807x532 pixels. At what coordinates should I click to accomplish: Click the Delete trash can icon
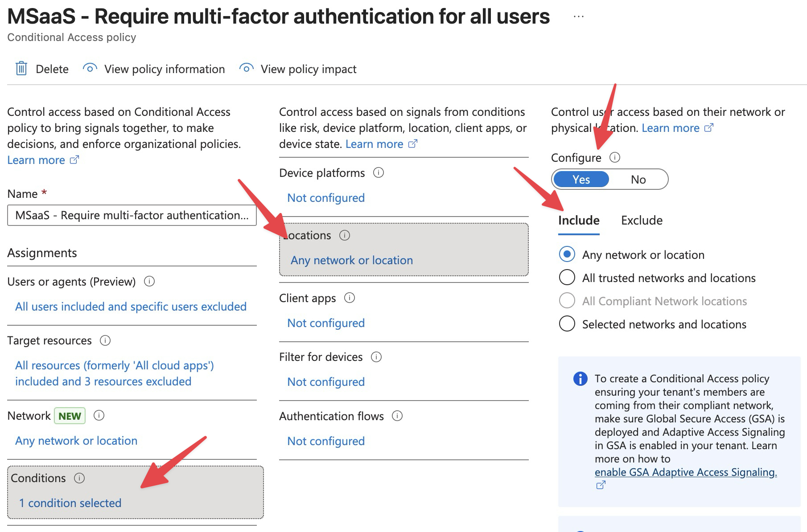tap(21, 69)
